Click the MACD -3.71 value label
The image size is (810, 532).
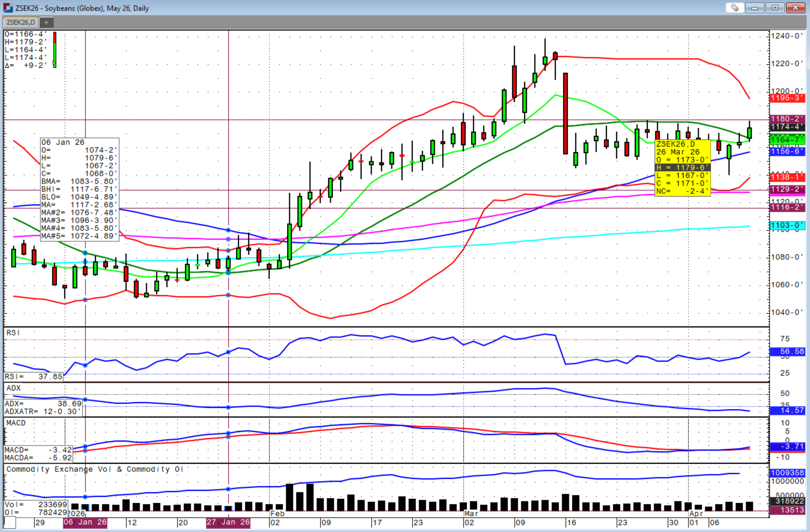point(787,446)
